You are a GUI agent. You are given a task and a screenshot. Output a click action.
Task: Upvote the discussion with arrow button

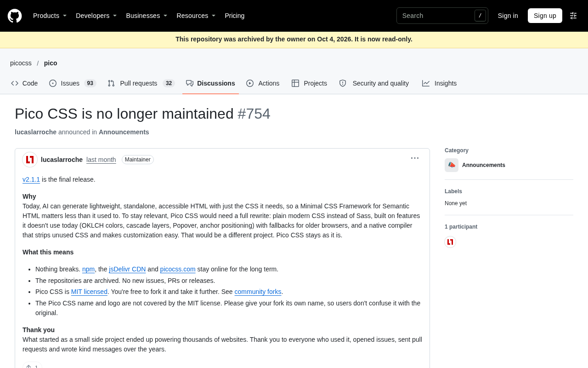(32, 367)
